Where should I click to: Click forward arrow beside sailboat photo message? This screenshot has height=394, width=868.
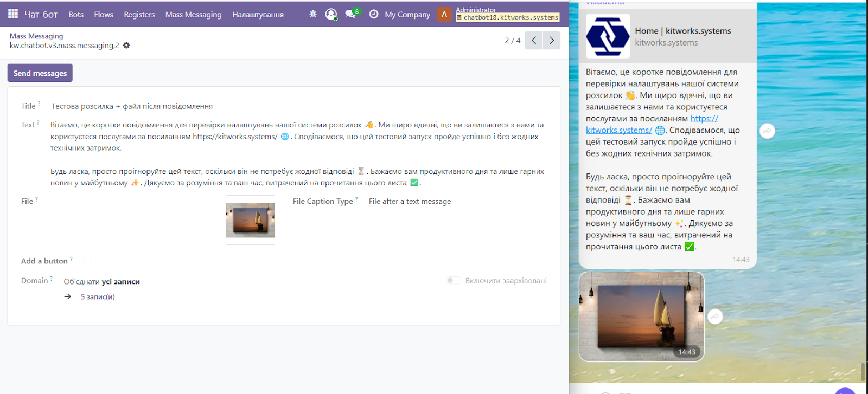pos(716,317)
